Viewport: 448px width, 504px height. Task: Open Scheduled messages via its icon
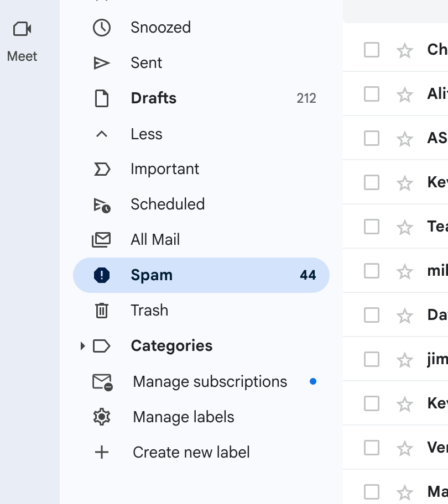click(102, 204)
